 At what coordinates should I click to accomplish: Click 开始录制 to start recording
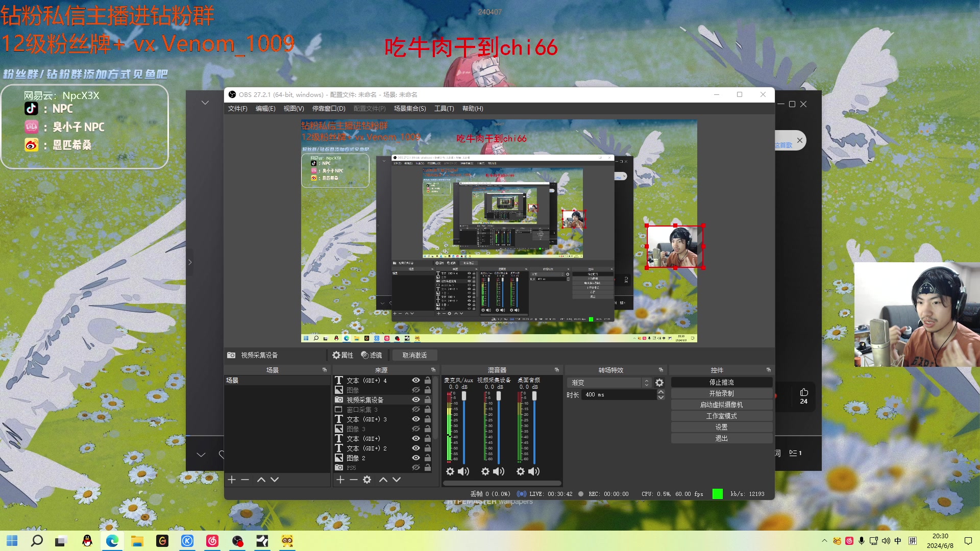721,393
